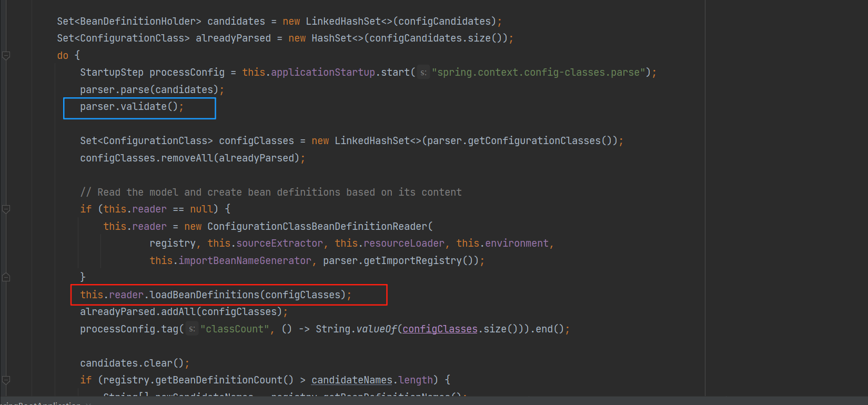Place cursor on 'parser.validate();' line
This screenshot has height=405, width=868.
[x=132, y=107]
